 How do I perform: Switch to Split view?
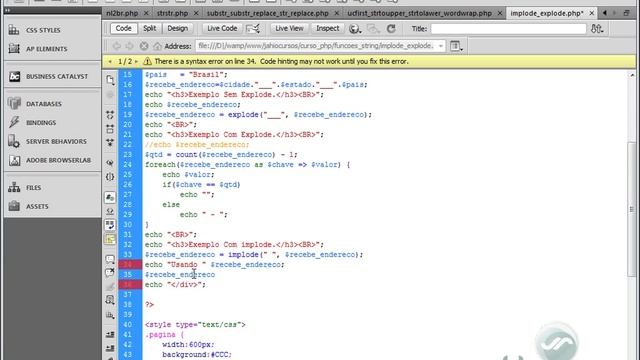[149, 29]
